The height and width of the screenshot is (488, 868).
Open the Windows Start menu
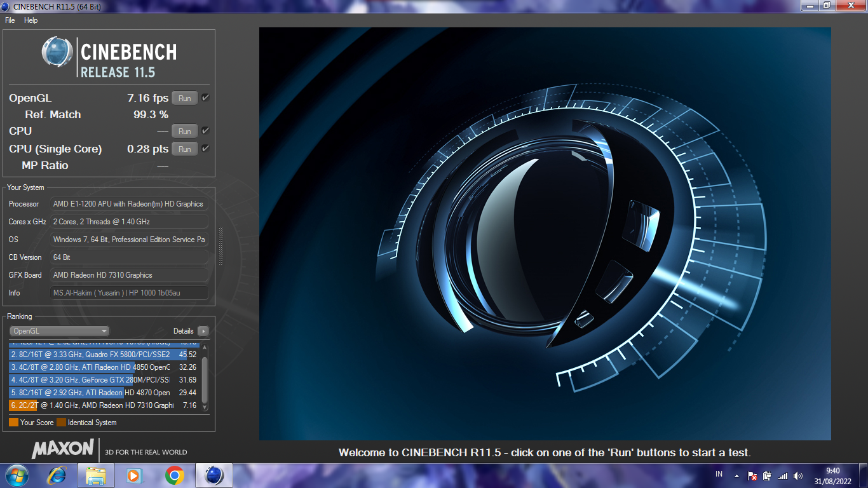16,475
